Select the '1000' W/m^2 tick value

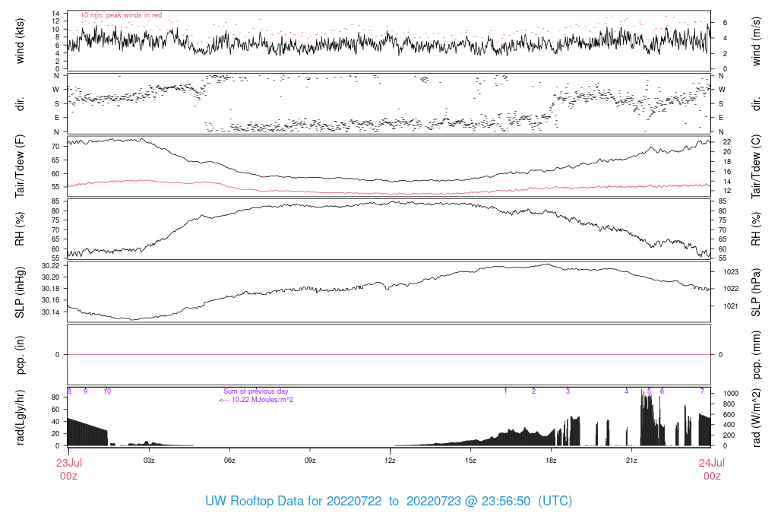coord(731,394)
